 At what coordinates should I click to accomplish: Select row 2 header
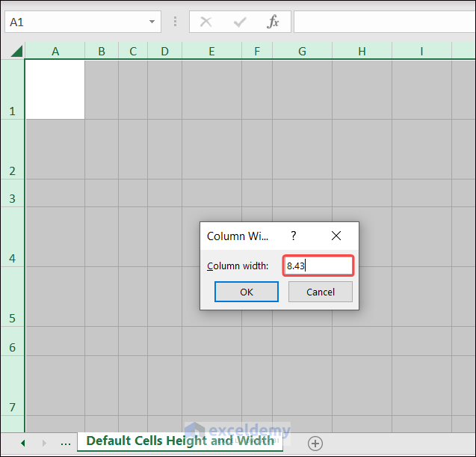pyautogui.click(x=12, y=150)
